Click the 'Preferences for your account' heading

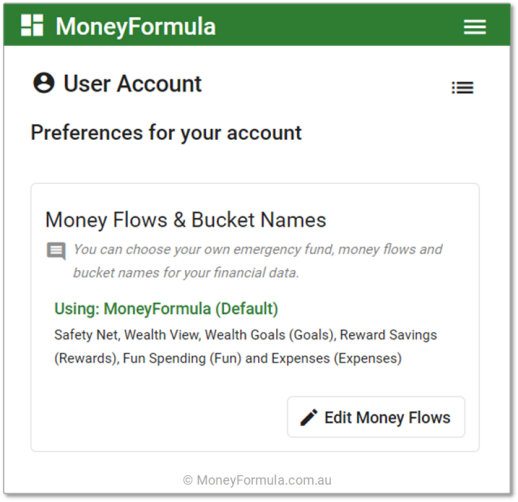click(x=166, y=133)
